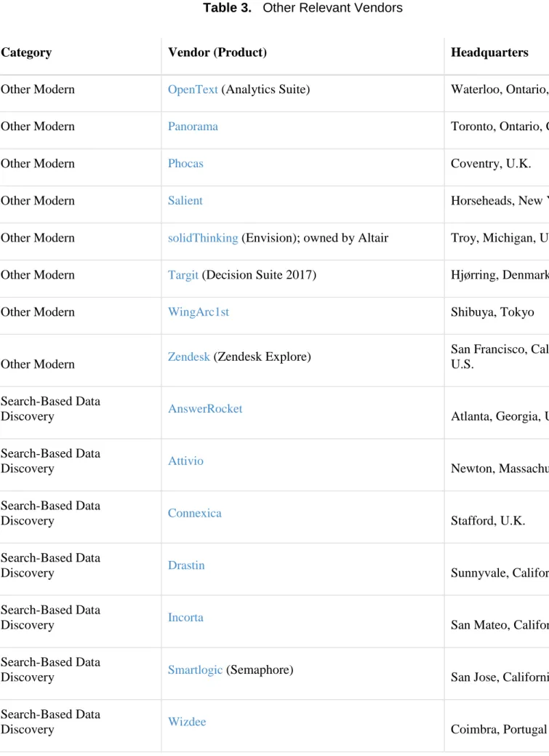Open the Attivio vendor link
This screenshot has width=549, height=756.
(x=185, y=461)
